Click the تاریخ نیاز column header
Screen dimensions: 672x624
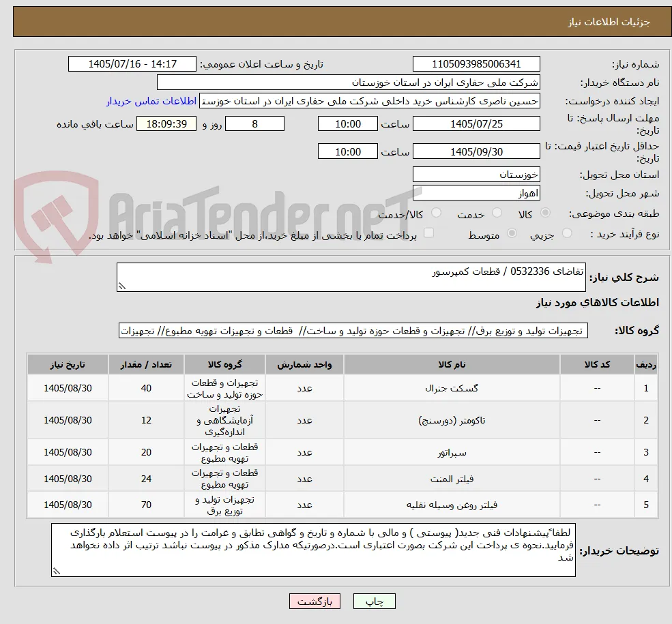(68, 364)
